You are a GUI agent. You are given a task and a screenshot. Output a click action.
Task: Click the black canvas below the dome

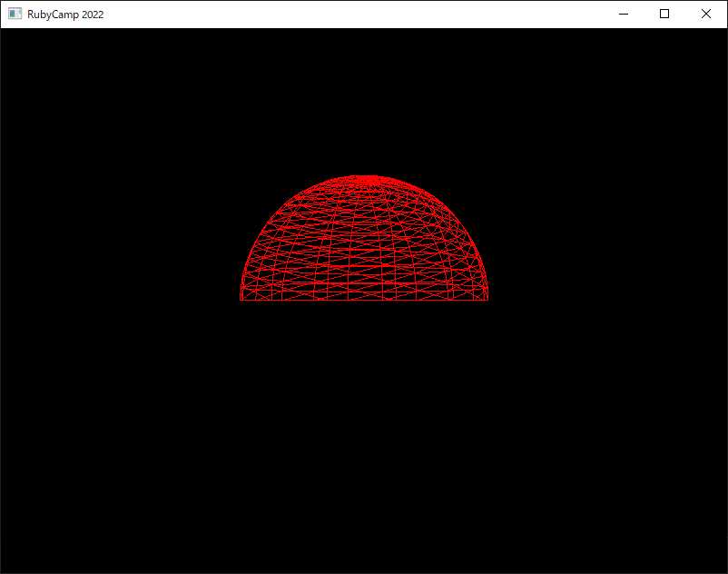364,437
